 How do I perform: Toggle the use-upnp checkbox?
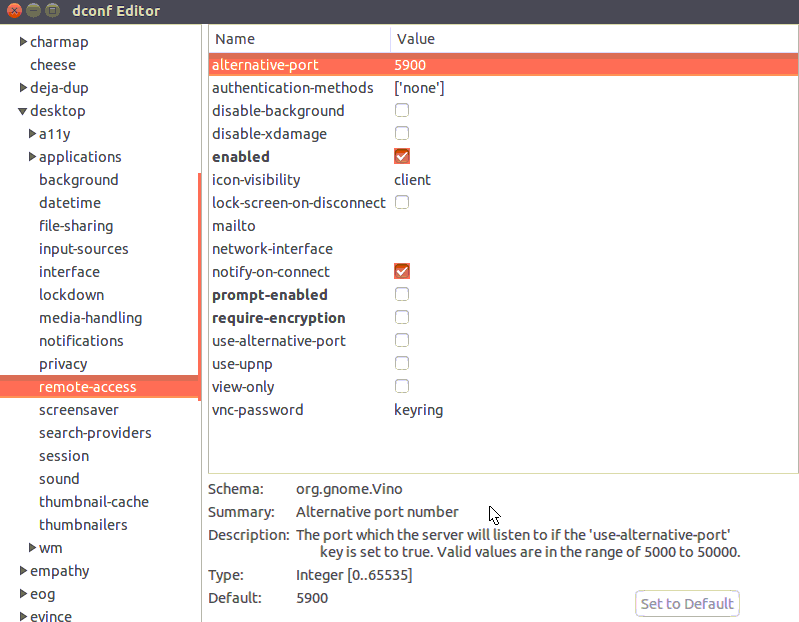tap(402, 363)
